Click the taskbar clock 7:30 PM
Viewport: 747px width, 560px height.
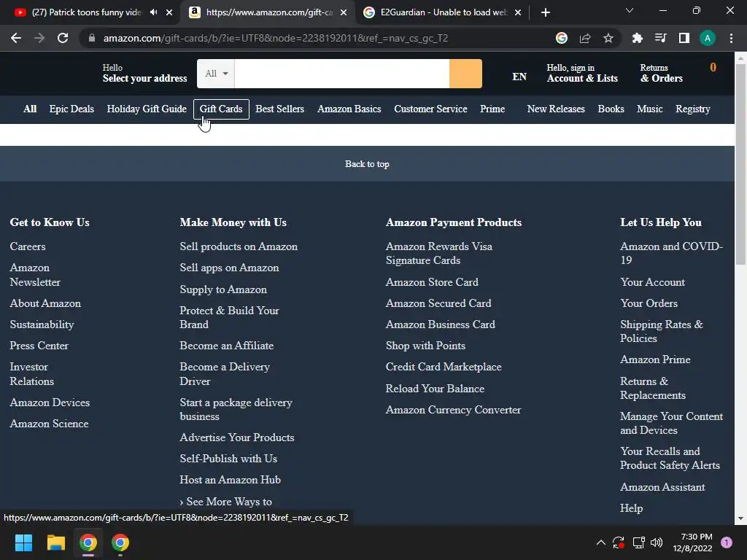tap(697, 537)
